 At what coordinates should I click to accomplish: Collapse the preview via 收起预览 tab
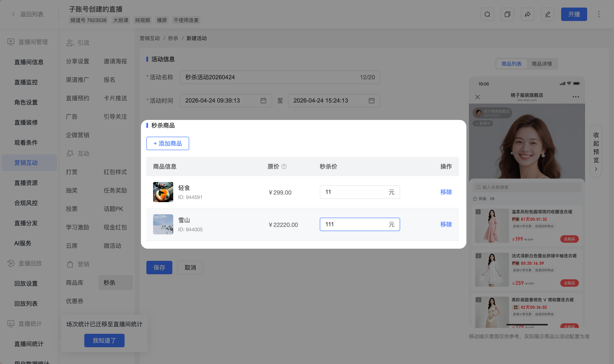pyautogui.click(x=596, y=151)
